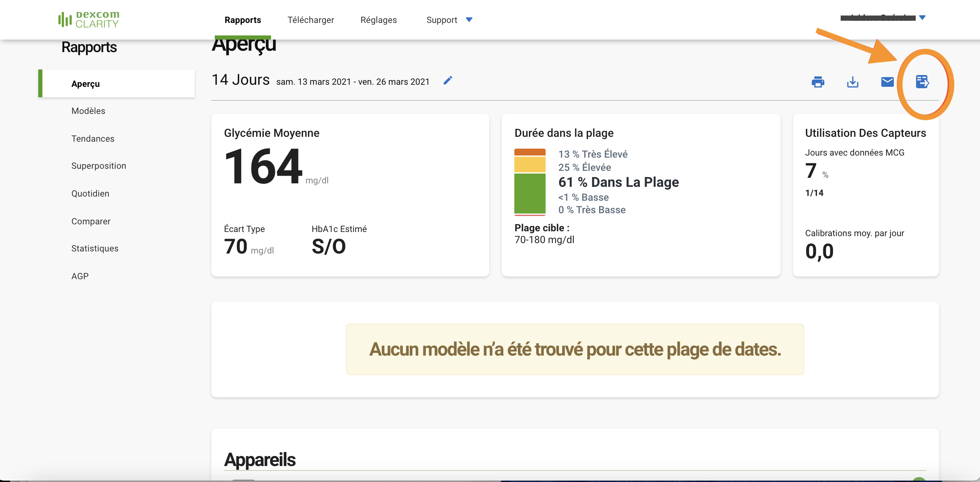Click the date range 'sam. 13 mars 2021 - ven. 26 mars 2021'
Screen dimensions: 980x482
coord(353,82)
